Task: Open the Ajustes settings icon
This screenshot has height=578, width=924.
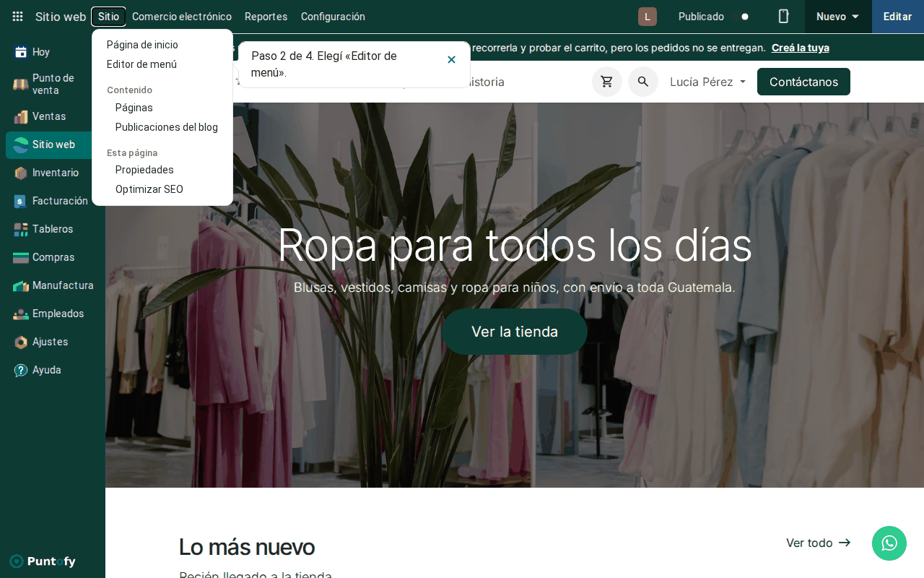Action: 21,342
